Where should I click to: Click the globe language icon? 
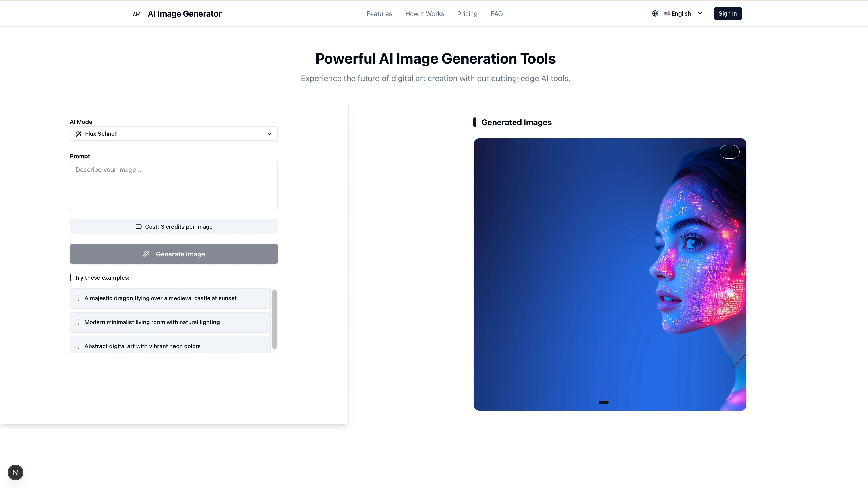655,13
